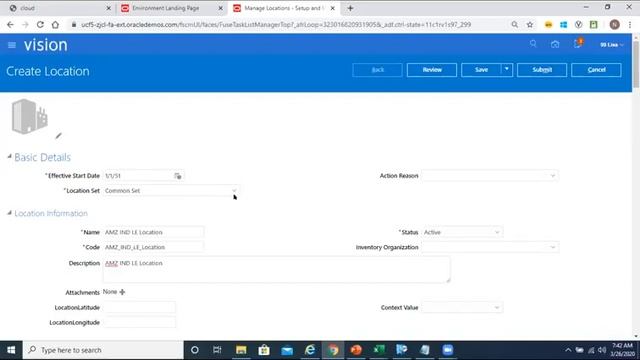The width and height of the screenshot is (640, 360).
Task: Go to the Oracle home icon
Action: 555,44
